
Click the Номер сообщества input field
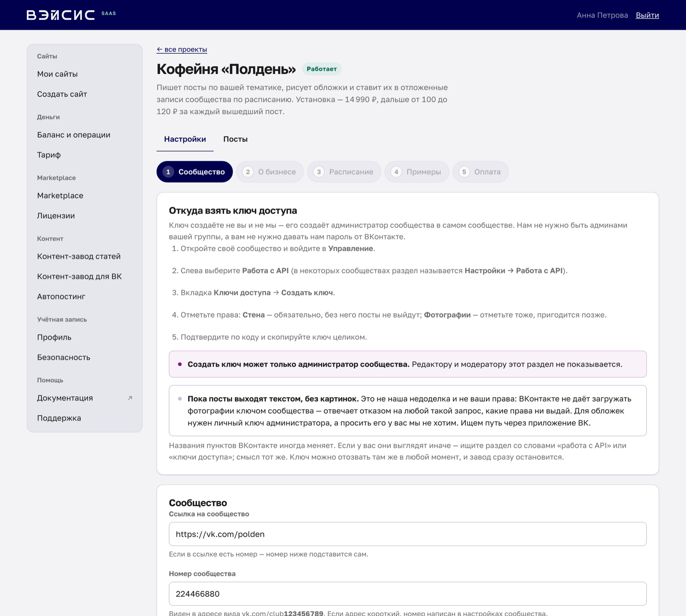tap(408, 594)
